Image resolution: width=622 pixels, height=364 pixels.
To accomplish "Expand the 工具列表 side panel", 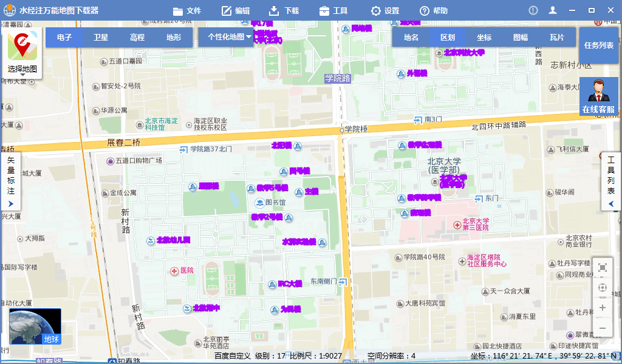I will tap(611, 181).
